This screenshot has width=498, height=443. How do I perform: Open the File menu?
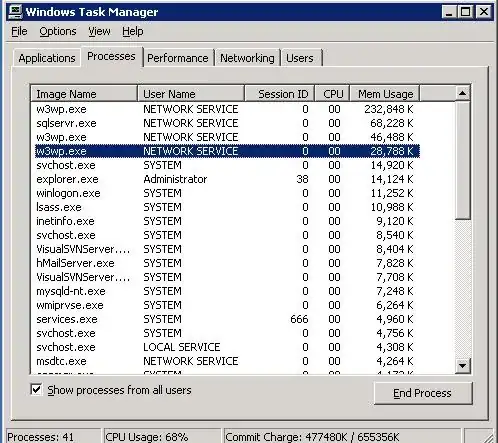coord(19,31)
